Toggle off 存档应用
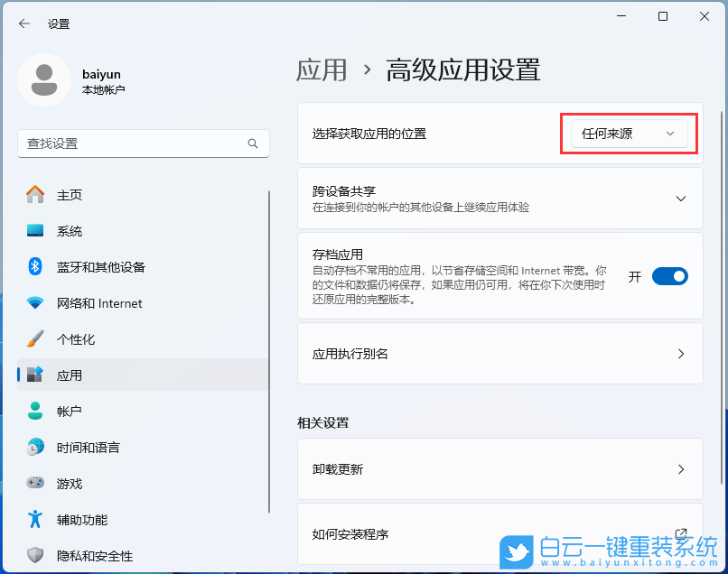This screenshot has width=728, height=574. pos(669,276)
